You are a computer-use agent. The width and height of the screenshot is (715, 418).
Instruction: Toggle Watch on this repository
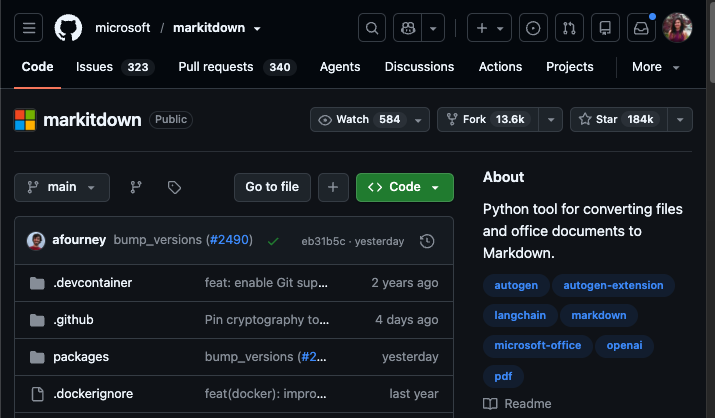(x=370, y=119)
